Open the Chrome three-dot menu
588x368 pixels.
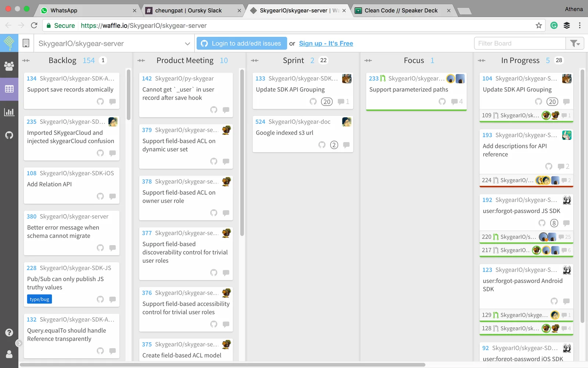point(580,25)
